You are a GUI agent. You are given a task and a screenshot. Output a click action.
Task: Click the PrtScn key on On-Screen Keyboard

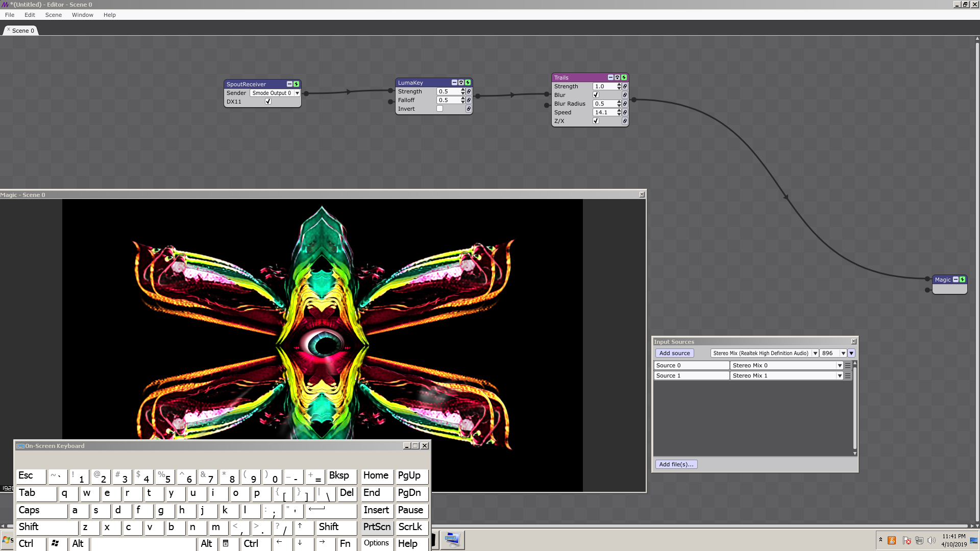click(x=377, y=527)
